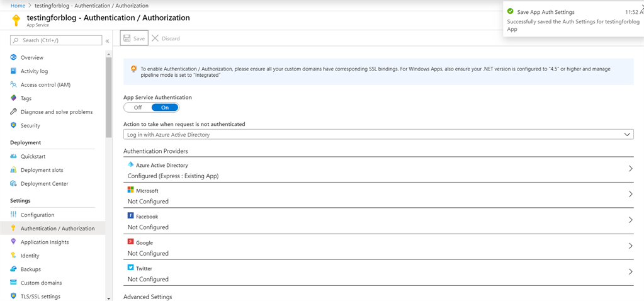The height and width of the screenshot is (301, 644).
Task: Click the Backups cloud icon
Action: click(13, 269)
